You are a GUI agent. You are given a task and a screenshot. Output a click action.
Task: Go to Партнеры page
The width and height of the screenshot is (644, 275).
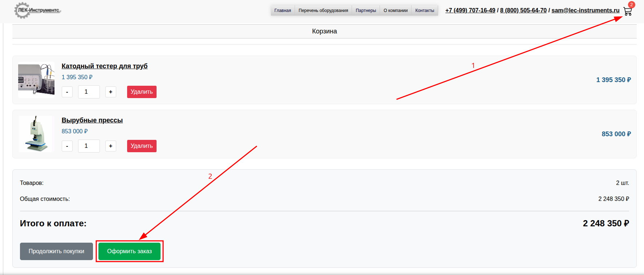click(x=365, y=11)
